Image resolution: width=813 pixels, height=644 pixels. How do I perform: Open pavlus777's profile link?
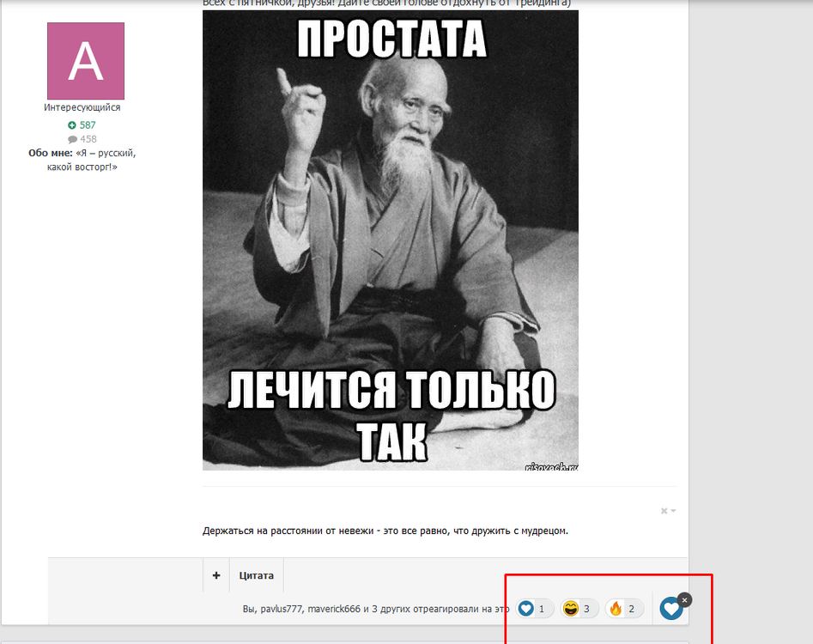(281, 609)
